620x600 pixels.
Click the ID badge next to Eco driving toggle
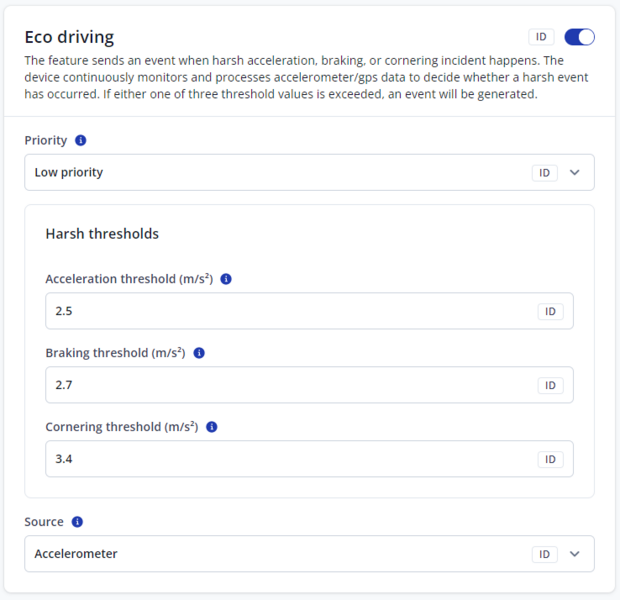[541, 37]
